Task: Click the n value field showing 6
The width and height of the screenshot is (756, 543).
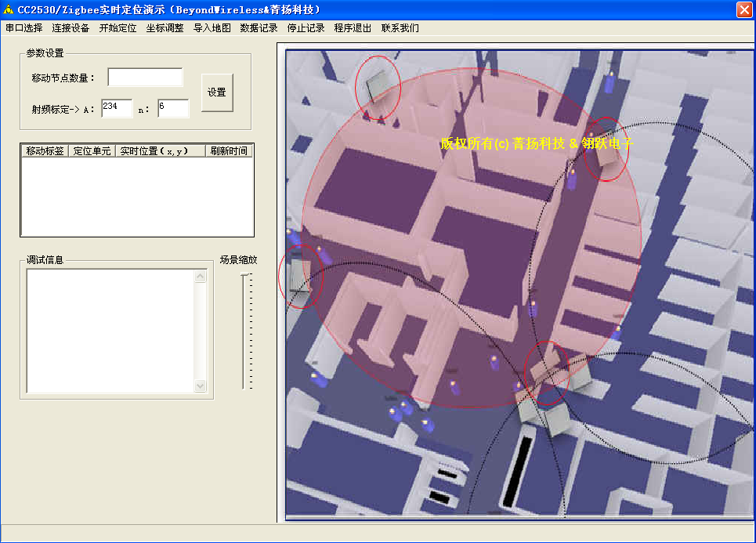Action: tap(173, 108)
